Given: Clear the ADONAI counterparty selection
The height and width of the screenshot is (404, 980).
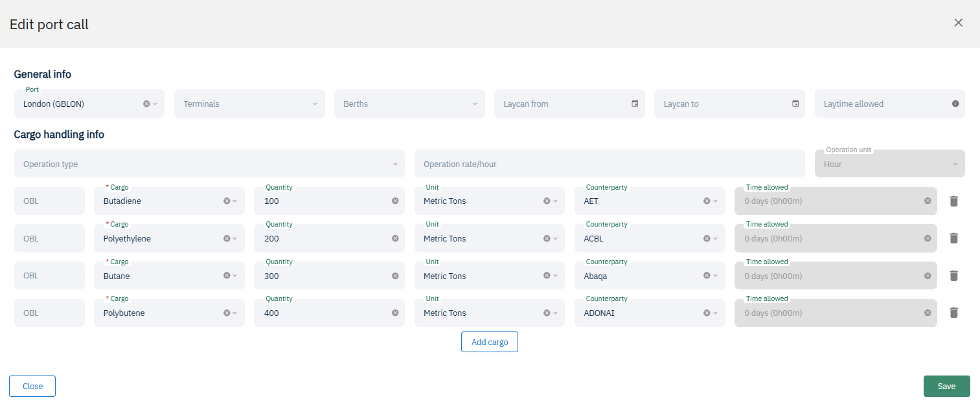Looking at the screenshot, I should (x=707, y=313).
